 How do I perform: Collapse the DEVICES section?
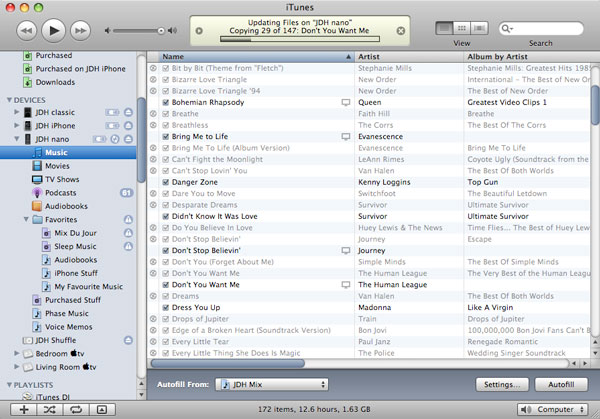[9, 100]
